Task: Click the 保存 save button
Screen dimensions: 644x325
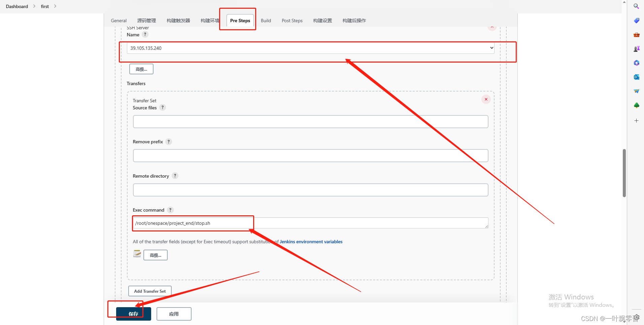Action: (x=133, y=314)
